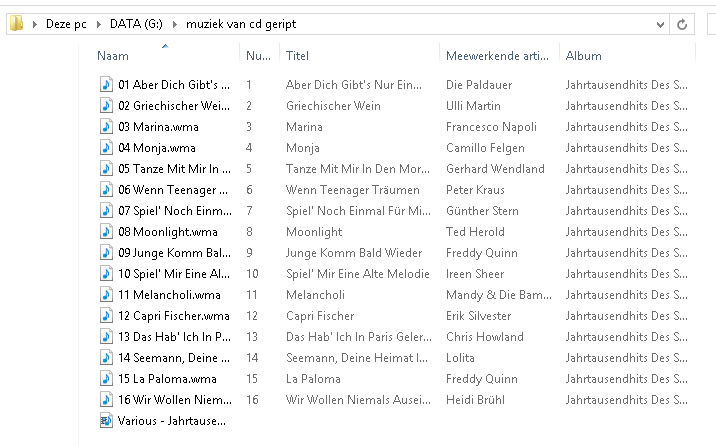Screen dimensions: 716x446
Task: Click artist cell Mandy & Die Bam...
Action: (x=498, y=294)
